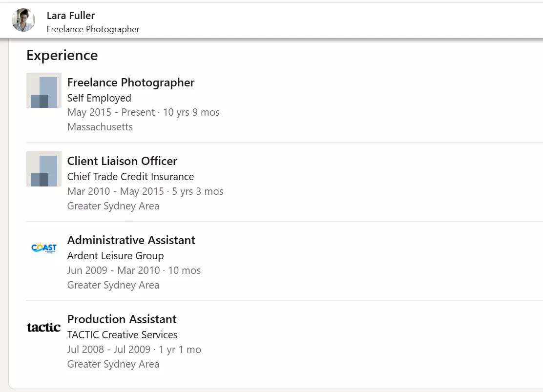
Task: Click the Freelance Photographer headline under the name
Action: (x=93, y=29)
